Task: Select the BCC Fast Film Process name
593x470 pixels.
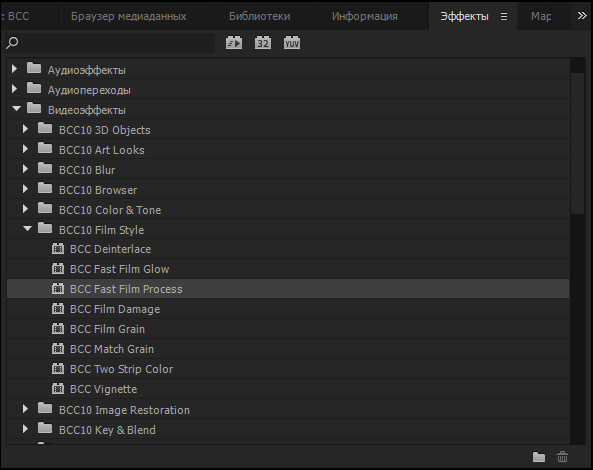Action: point(126,289)
